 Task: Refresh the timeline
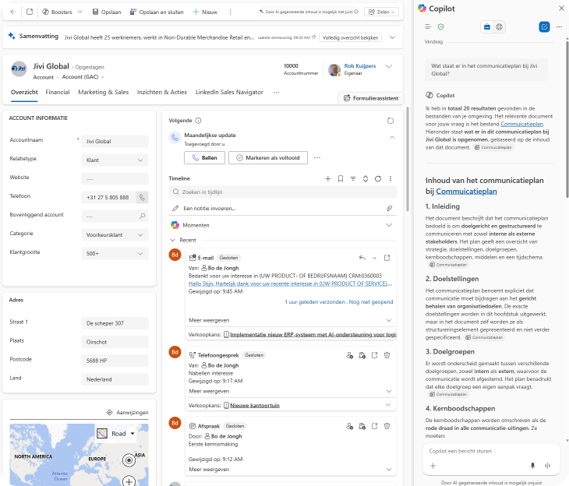[378, 179]
